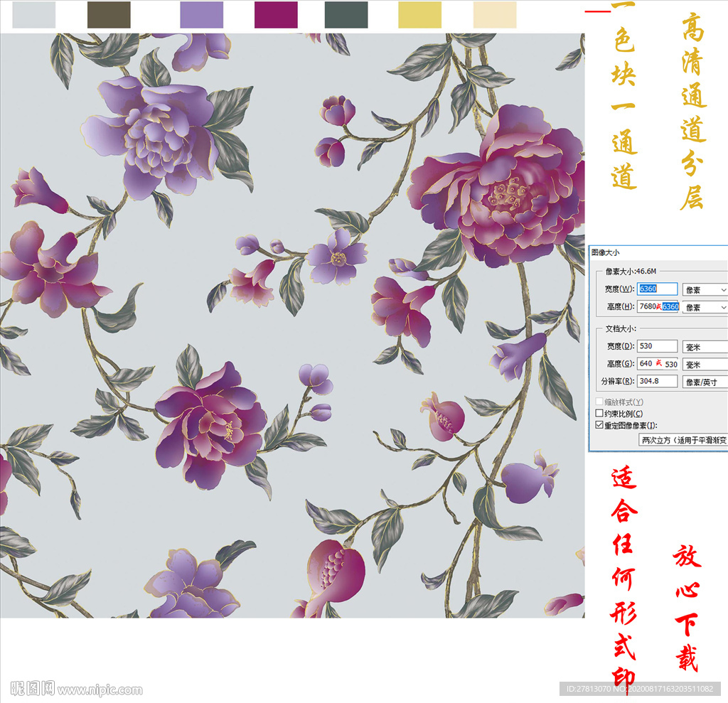
Task: Select the document height field showing 640
Action: point(646,363)
